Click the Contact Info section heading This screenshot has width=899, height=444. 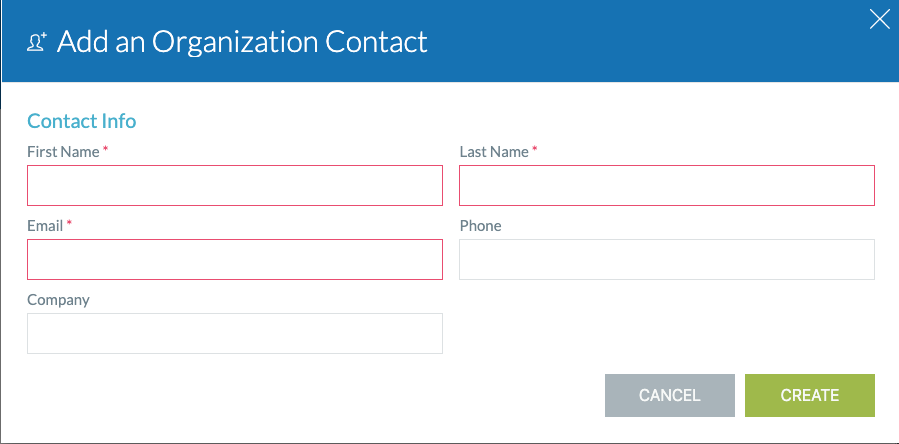pyautogui.click(x=81, y=121)
